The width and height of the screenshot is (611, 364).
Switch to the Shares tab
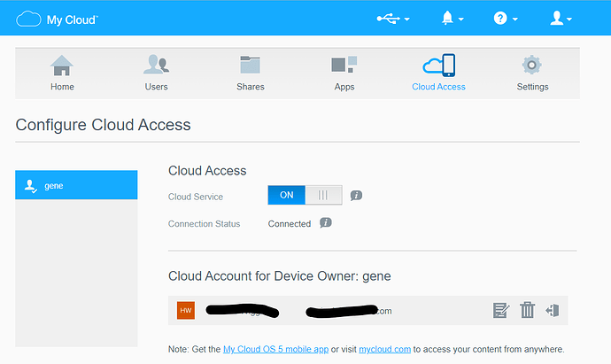tap(251, 74)
